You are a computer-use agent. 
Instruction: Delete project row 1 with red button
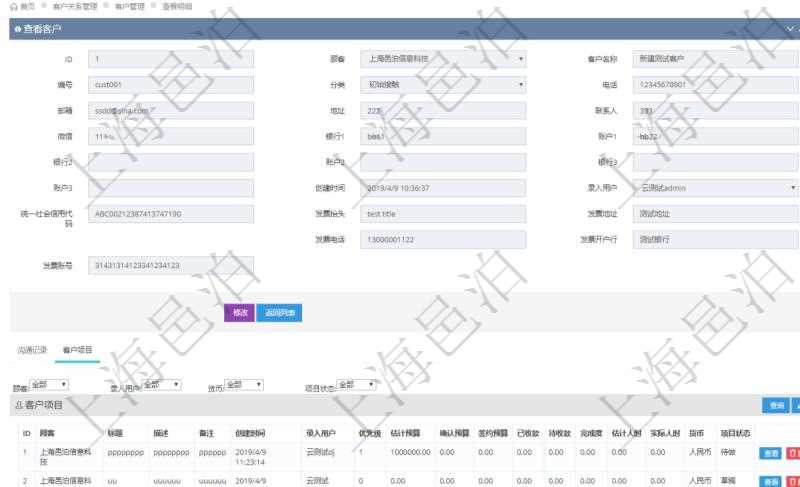[793, 453]
